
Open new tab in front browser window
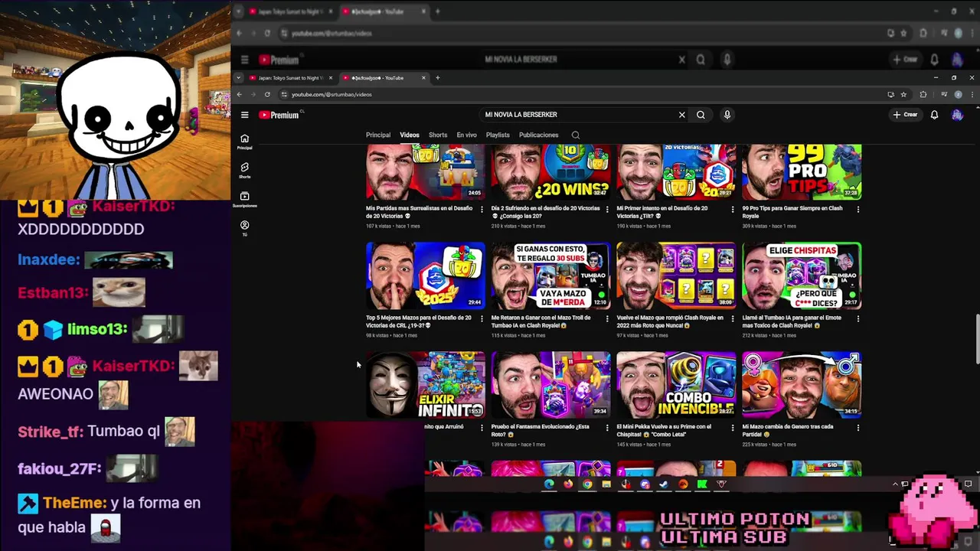point(437,77)
